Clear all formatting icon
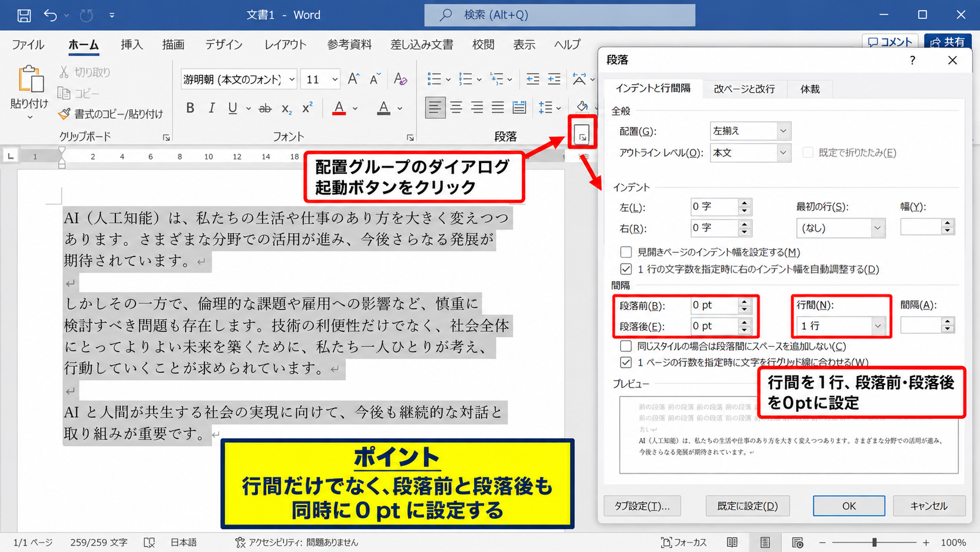Image resolution: width=980 pixels, height=552 pixels. click(401, 79)
